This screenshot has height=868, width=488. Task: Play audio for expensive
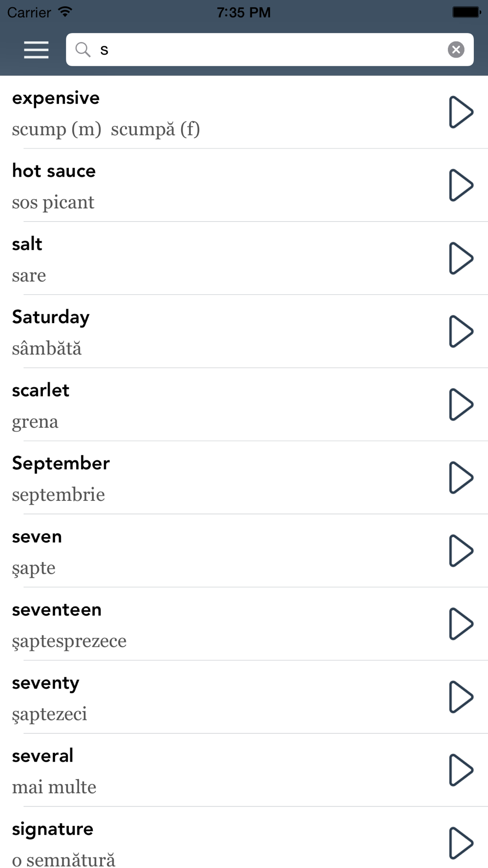461,112
